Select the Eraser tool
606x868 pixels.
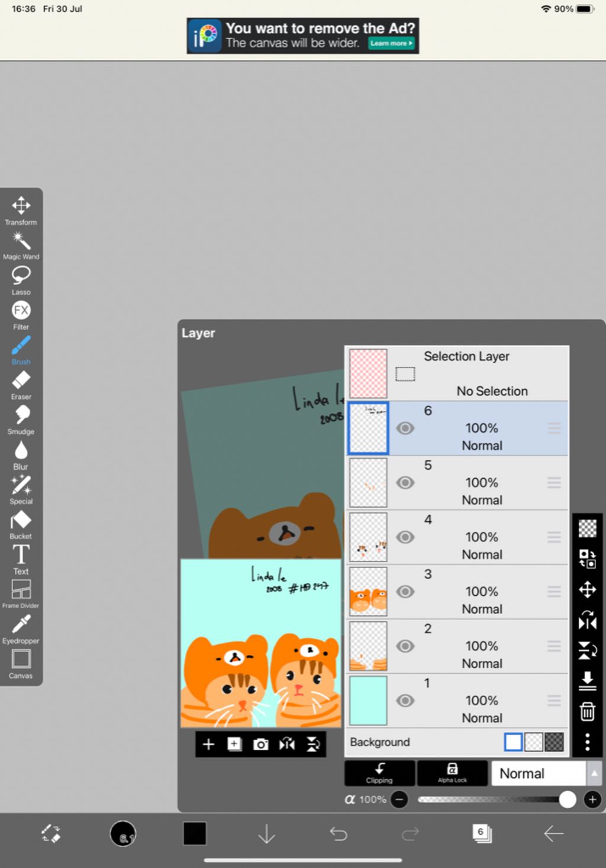(x=21, y=385)
